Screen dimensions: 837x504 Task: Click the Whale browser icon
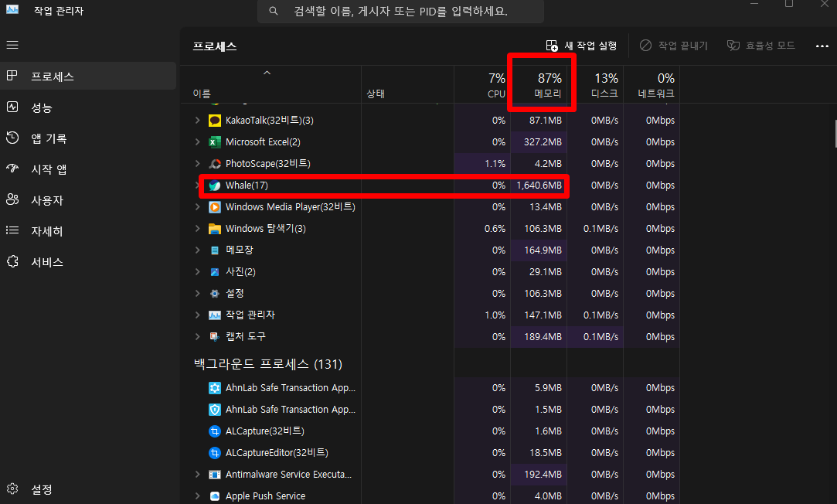coord(215,186)
